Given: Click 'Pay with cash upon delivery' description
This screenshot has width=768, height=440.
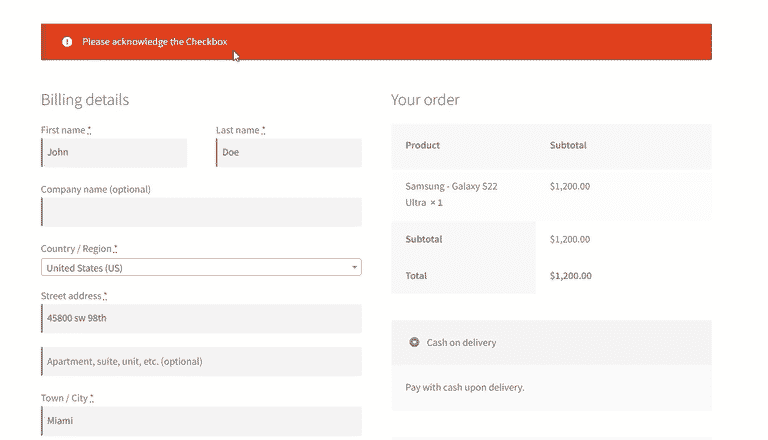Looking at the screenshot, I should [x=465, y=388].
